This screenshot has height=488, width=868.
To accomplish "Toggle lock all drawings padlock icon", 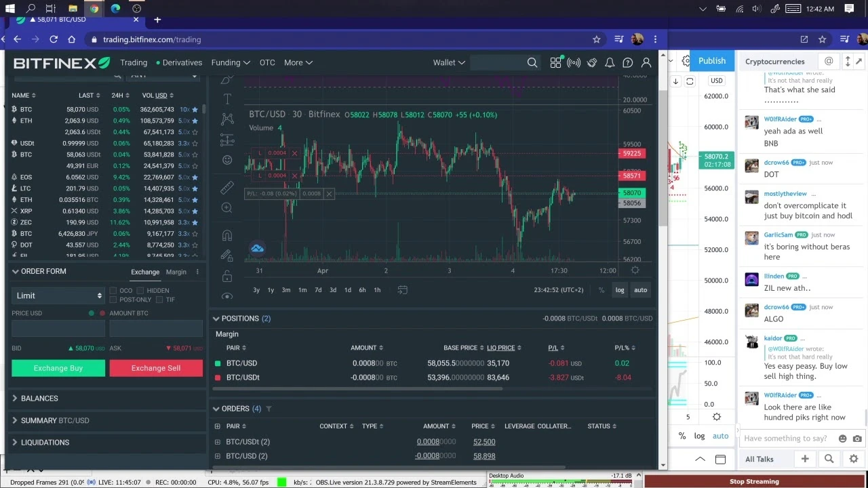I will pyautogui.click(x=227, y=277).
